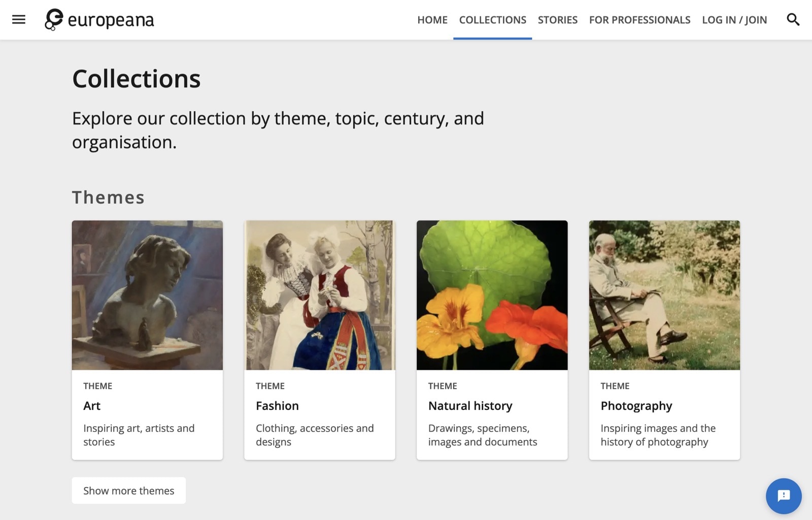Click the 'Explore our collection by theme' intro text
Screen dimensions: 812x520
click(278, 130)
